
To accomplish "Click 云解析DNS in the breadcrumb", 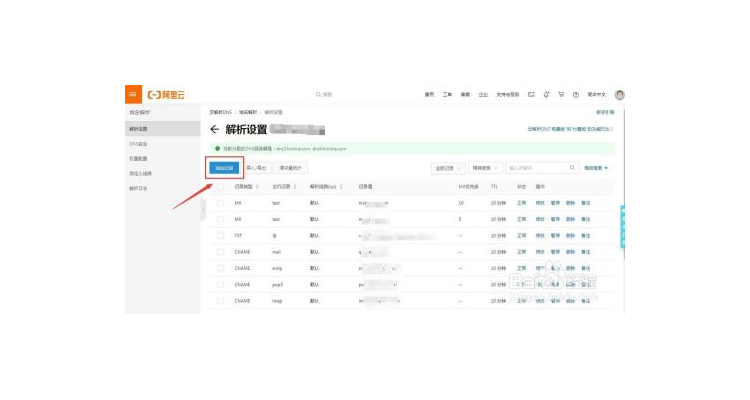I will click(221, 112).
